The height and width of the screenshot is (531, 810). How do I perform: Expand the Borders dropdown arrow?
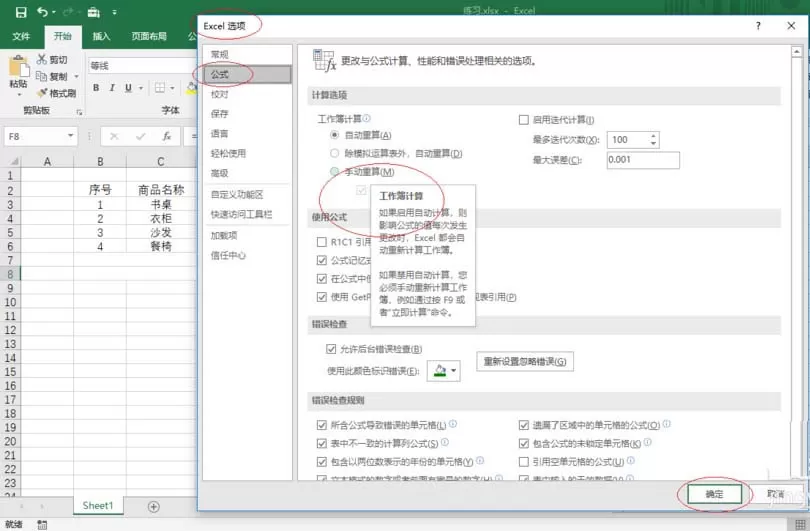coord(172,88)
